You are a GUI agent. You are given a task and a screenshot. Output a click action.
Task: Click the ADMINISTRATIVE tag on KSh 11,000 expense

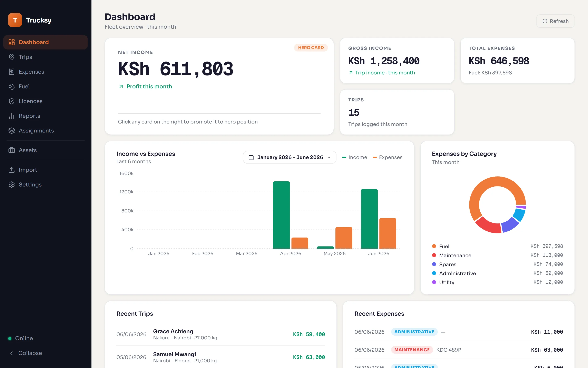coord(414,332)
